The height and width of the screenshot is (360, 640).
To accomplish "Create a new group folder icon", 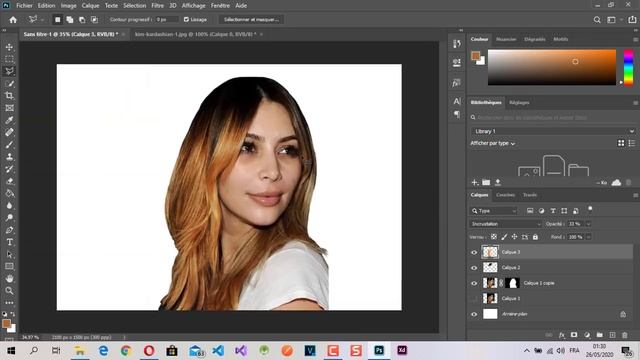I will pos(600,335).
